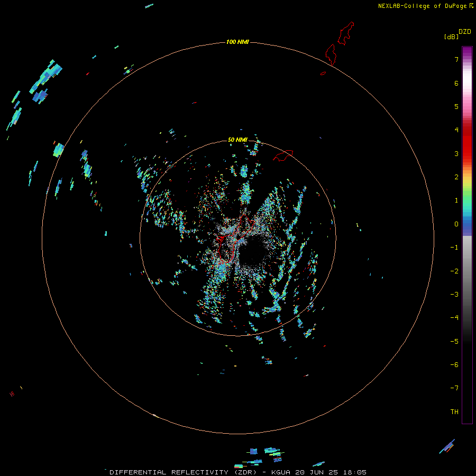This screenshot has height=476, width=476.
Task: Click the -3 value on color scale
Action: point(454,295)
